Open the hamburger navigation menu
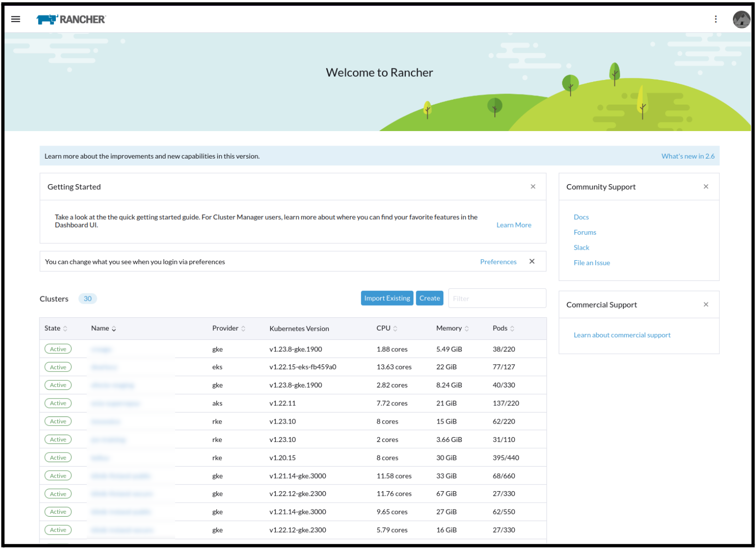This screenshot has width=756, height=548. click(15, 19)
